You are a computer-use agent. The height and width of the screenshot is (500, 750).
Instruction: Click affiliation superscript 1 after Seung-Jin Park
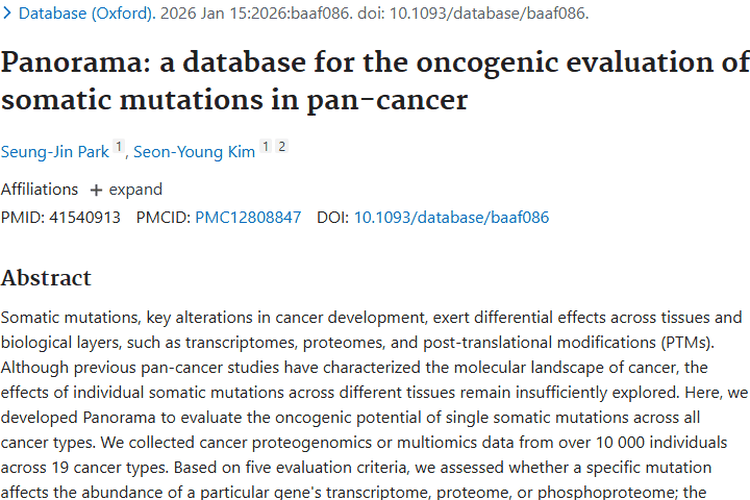pyautogui.click(x=118, y=147)
